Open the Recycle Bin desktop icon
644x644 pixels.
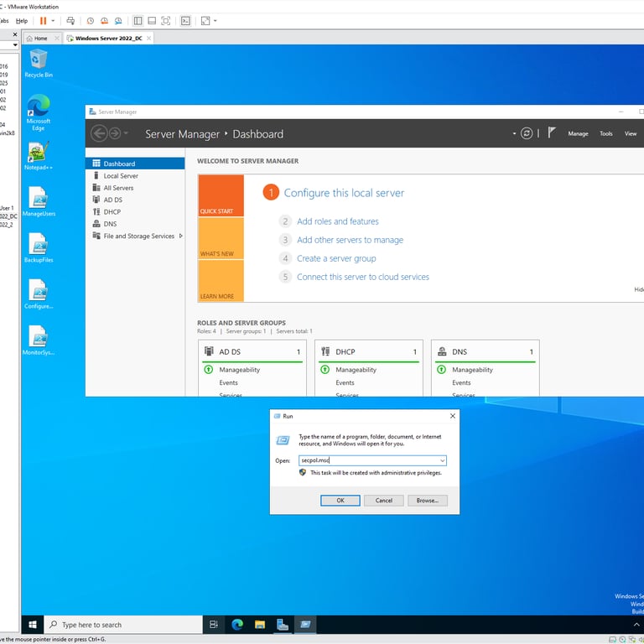coord(39,63)
